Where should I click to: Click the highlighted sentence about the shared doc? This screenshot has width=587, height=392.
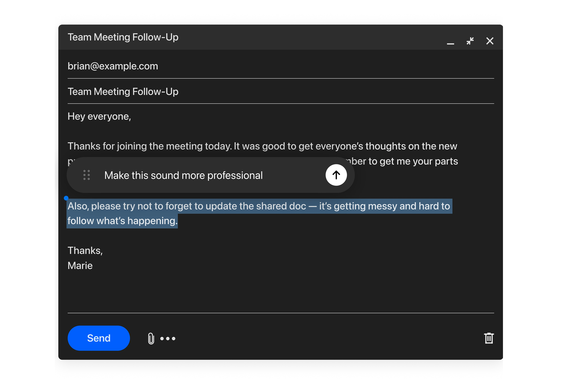pos(258,206)
